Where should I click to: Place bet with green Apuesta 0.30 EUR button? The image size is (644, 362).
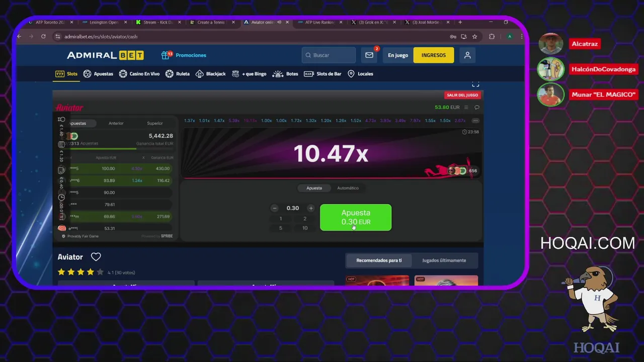(356, 217)
